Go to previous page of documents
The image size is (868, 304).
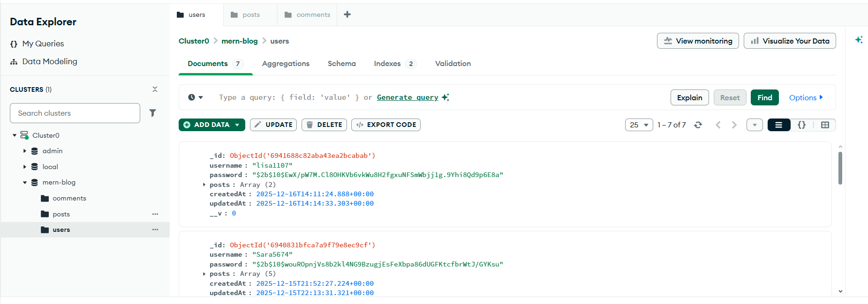[x=718, y=125]
